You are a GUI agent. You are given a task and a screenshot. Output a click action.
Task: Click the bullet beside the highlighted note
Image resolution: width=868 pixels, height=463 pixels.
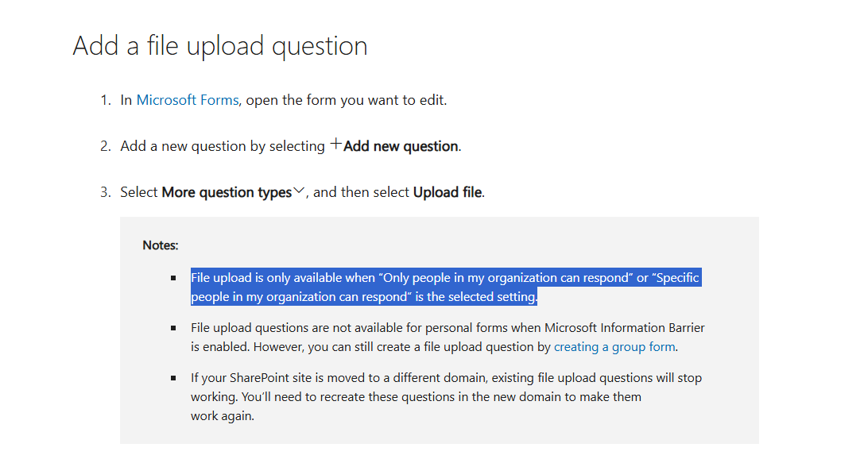(173, 278)
